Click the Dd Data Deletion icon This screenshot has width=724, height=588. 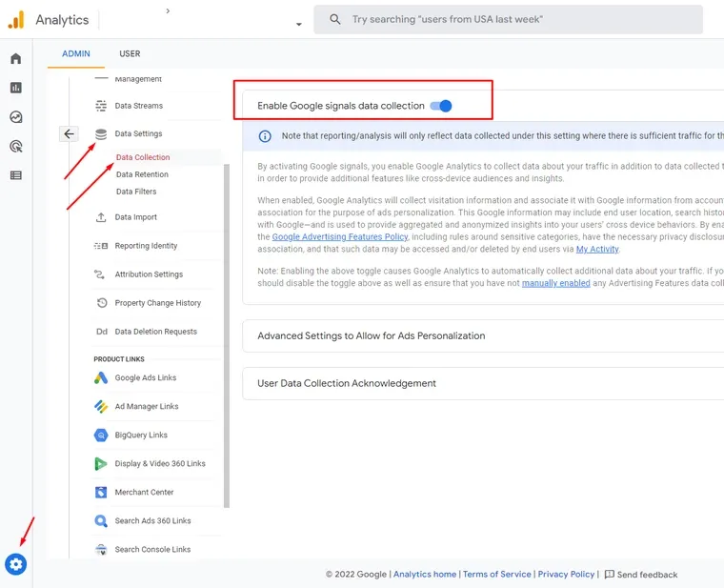102,332
